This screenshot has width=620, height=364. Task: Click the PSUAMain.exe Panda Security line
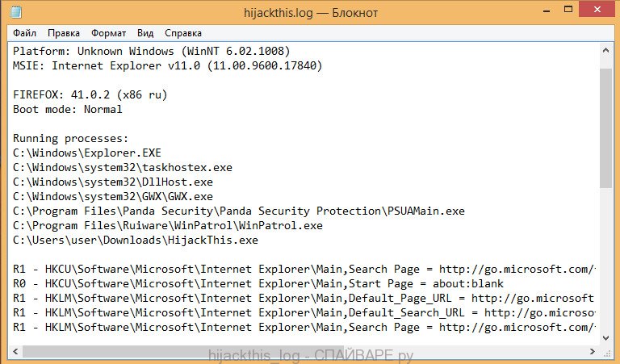tap(239, 211)
